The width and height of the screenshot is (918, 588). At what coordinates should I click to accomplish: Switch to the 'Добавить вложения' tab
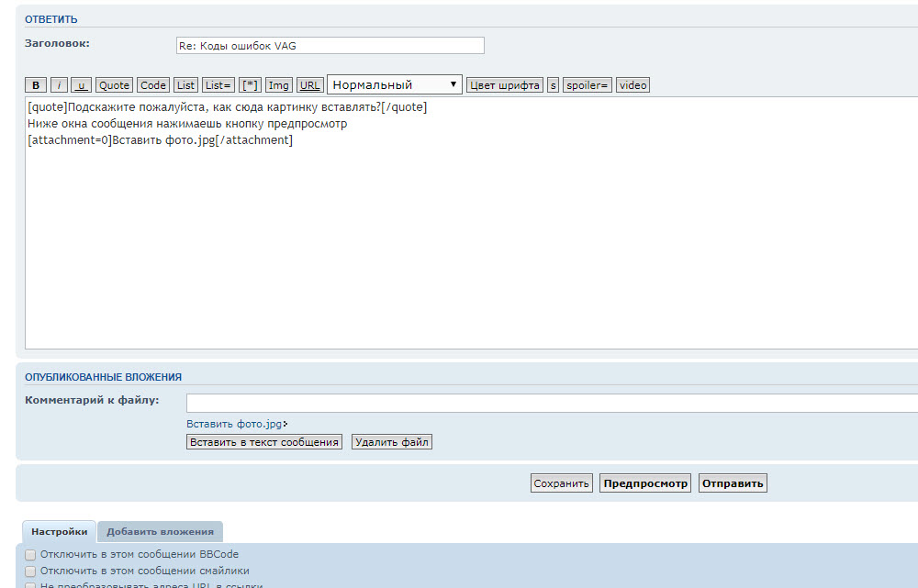(160, 531)
